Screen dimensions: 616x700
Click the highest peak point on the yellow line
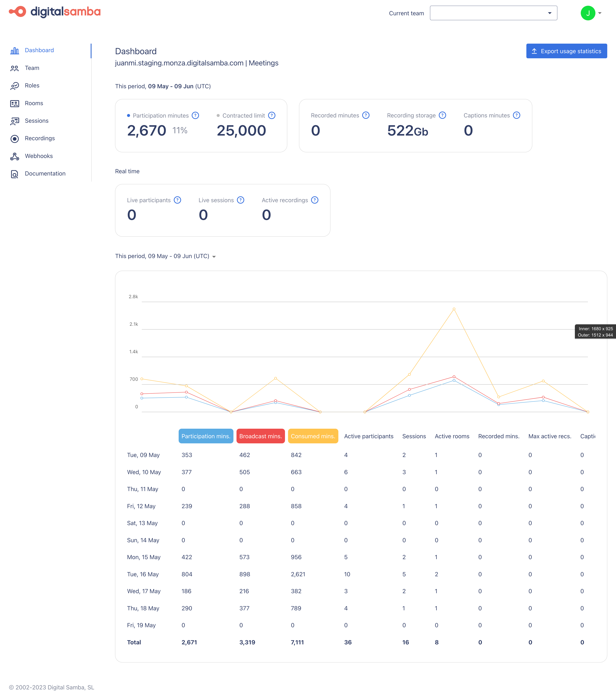pos(454,309)
